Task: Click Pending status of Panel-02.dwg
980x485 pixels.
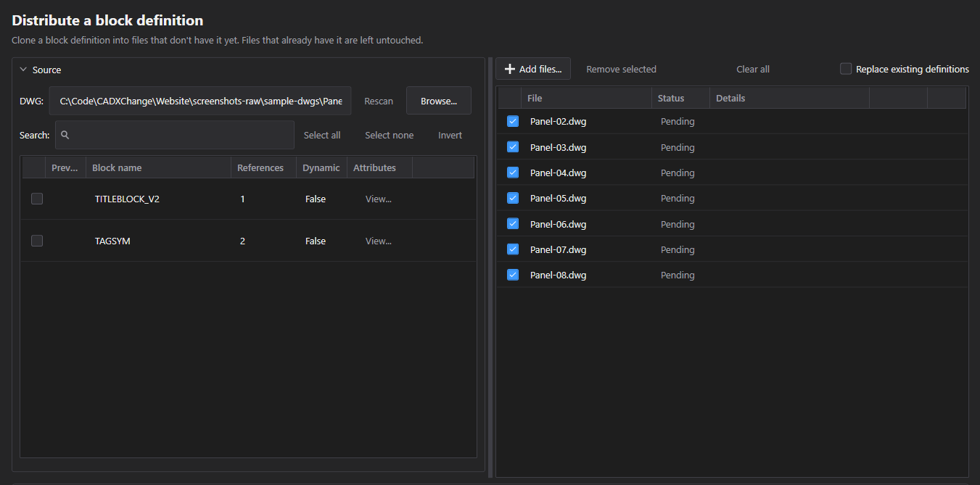Action: (x=678, y=121)
